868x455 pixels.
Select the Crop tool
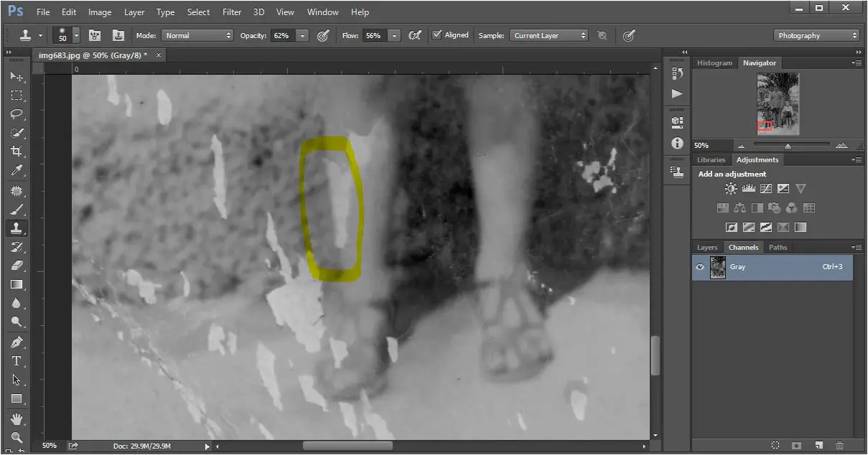(x=17, y=151)
